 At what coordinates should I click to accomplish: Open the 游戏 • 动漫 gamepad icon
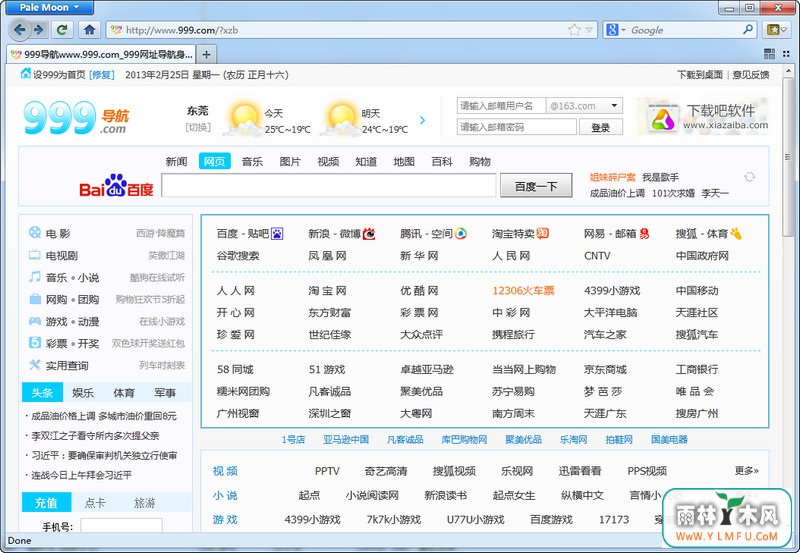[35, 321]
